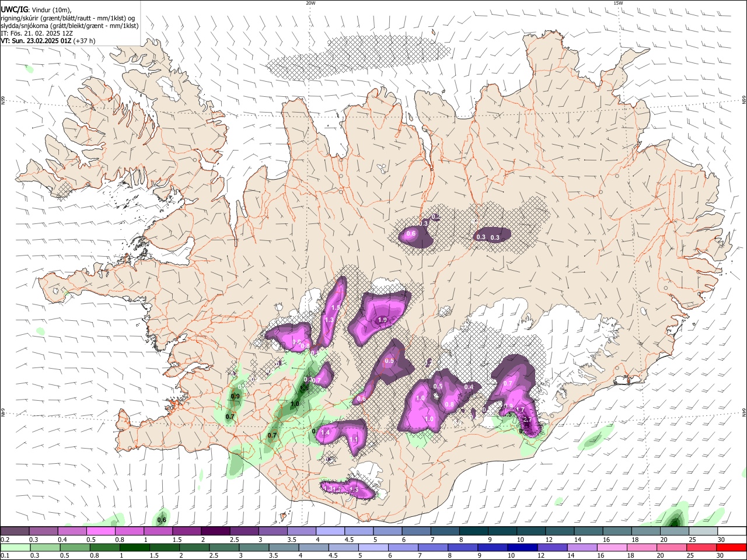The image size is (747, 560).
Task: Click the '0.1' label on the rain scale
Action: 5,556
